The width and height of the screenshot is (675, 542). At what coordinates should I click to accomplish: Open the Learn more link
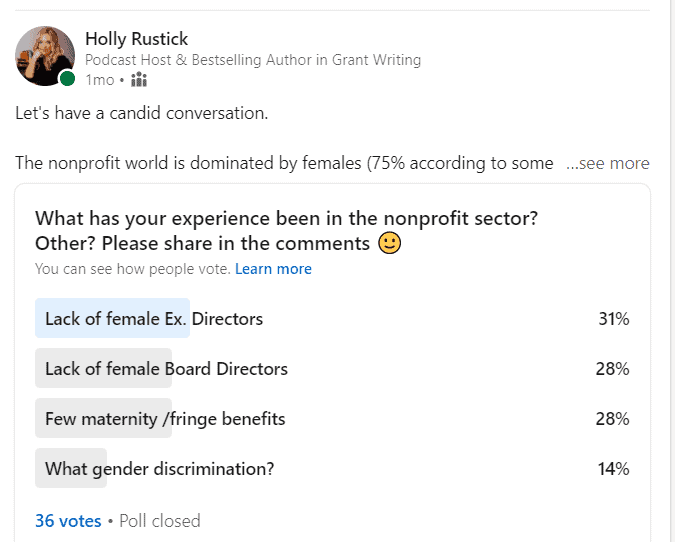pos(273,269)
